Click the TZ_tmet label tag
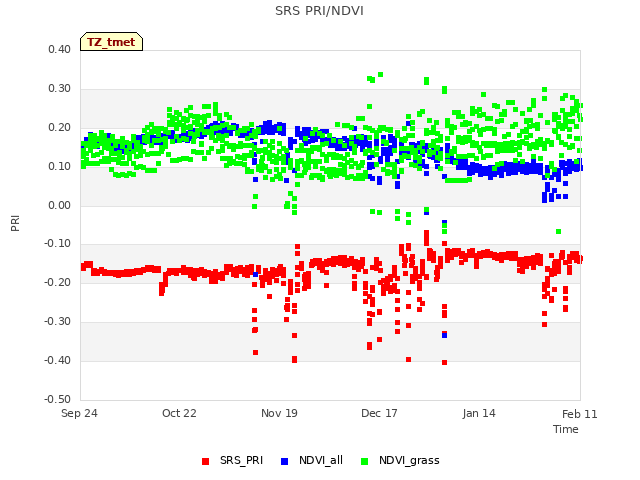The height and width of the screenshot is (480, 640). click(x=111, y=42)
